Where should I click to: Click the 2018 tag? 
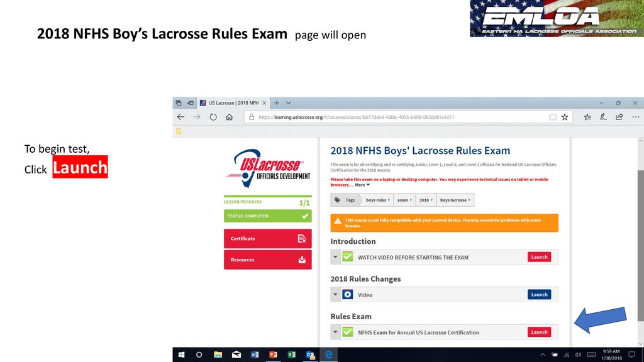(426, 200)
